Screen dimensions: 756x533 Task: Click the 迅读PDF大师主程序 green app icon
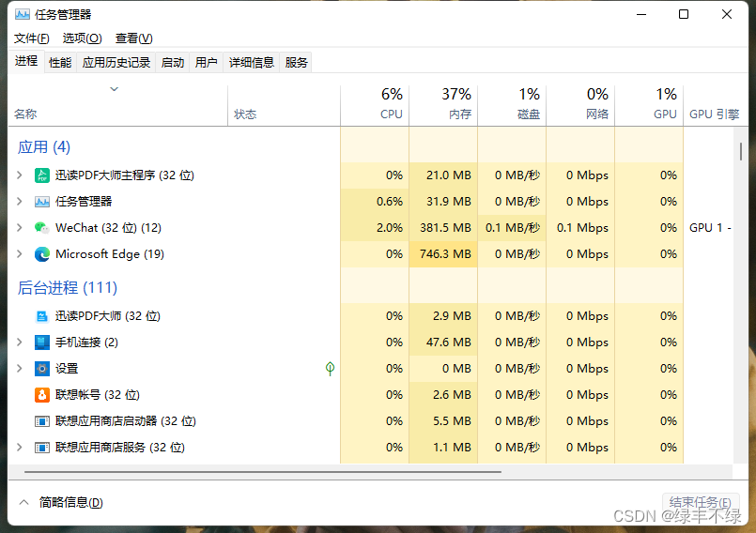pyautogui.click(x=42, y=175)
